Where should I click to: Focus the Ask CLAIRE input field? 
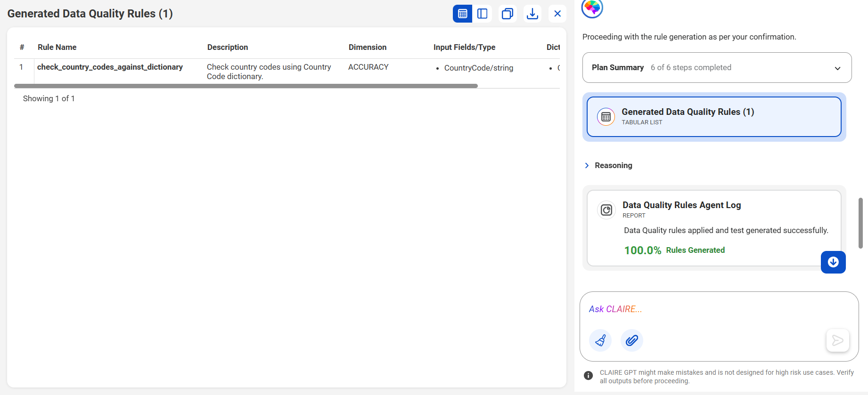[719, 309]
